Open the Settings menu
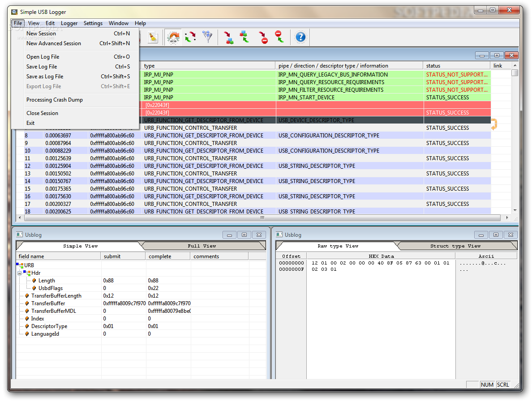Viewport: 532px width, 401px height. point(93,23)
